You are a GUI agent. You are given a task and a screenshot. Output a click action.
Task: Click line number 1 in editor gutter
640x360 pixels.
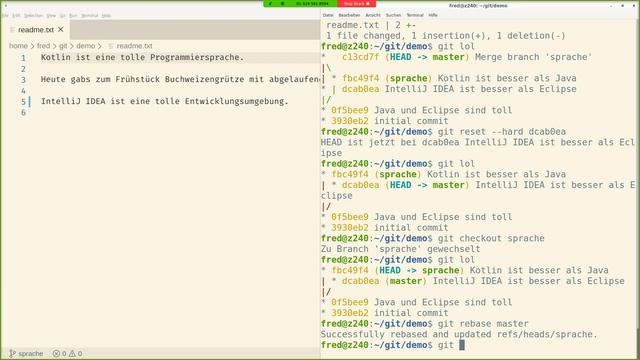click(23, 58)
